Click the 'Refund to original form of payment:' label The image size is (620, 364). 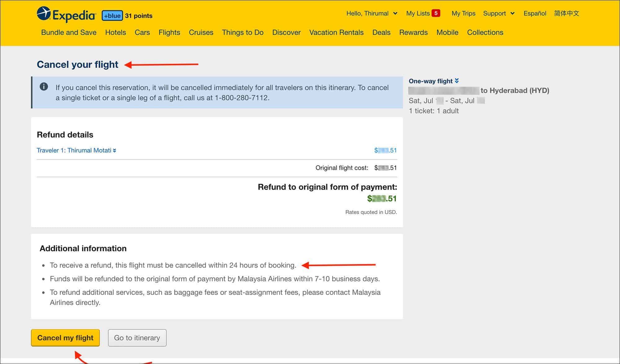(x=327, y=187)
